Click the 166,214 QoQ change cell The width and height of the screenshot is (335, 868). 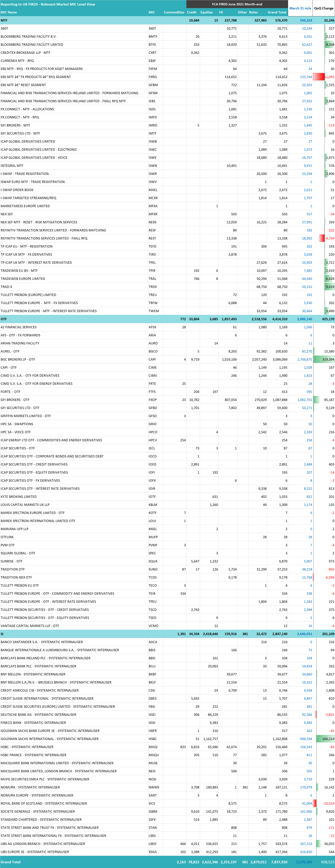pos(324,739)
